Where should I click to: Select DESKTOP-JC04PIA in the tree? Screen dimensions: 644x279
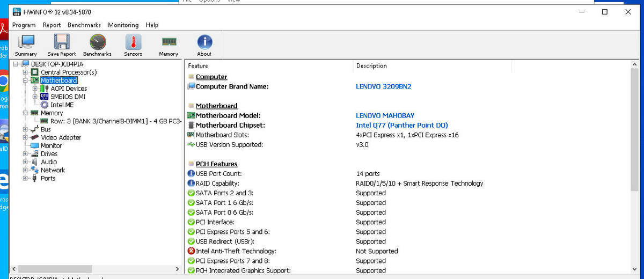pos(57,64)
